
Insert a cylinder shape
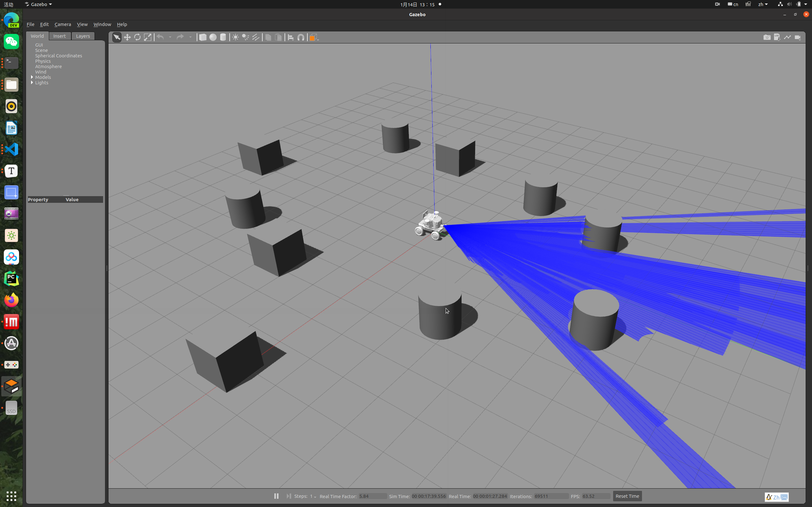(223, 37)
